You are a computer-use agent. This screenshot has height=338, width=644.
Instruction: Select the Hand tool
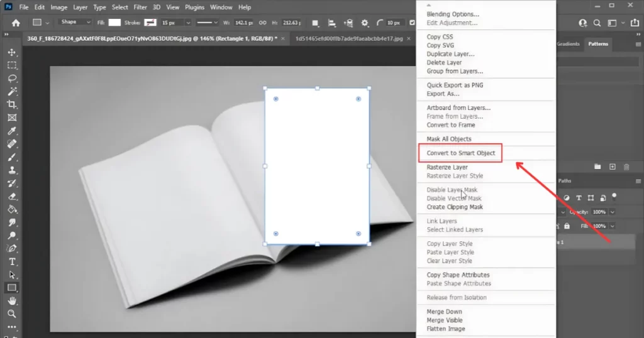(x=12, y=301)
